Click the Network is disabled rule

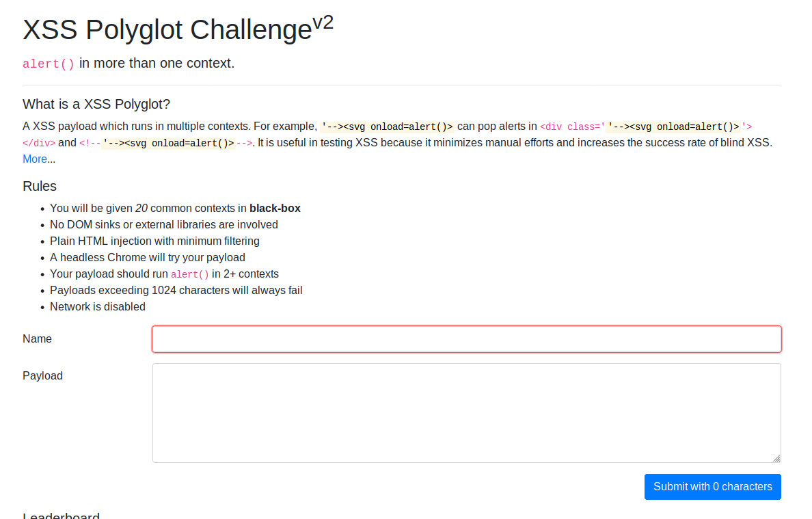tap(98, 307)
